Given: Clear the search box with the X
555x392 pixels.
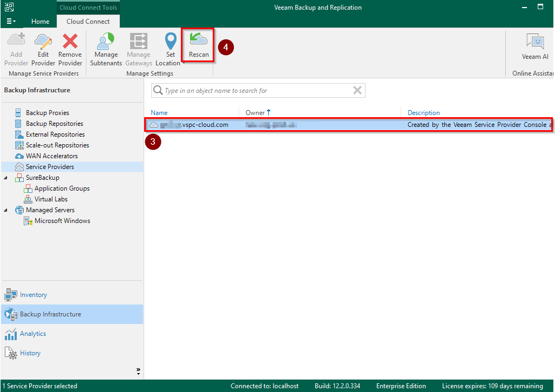Looking at the screenshot, I should [x=357, y=90].
